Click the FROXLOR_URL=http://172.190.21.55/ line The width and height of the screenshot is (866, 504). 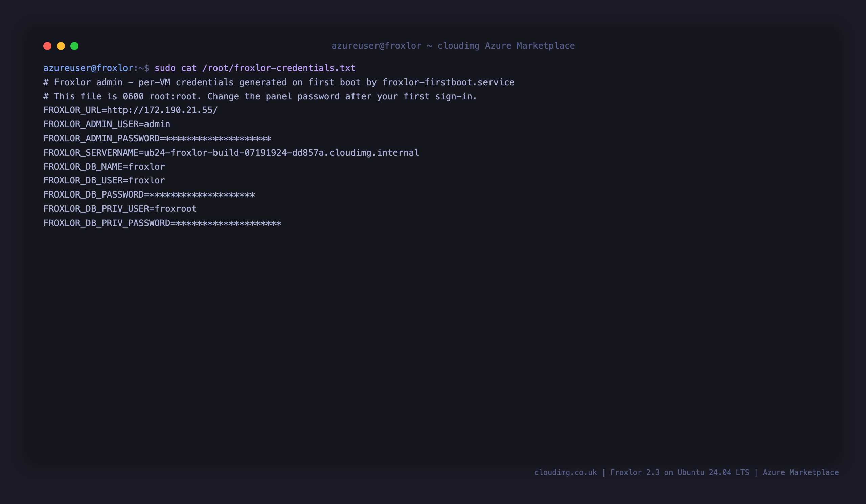131,110
